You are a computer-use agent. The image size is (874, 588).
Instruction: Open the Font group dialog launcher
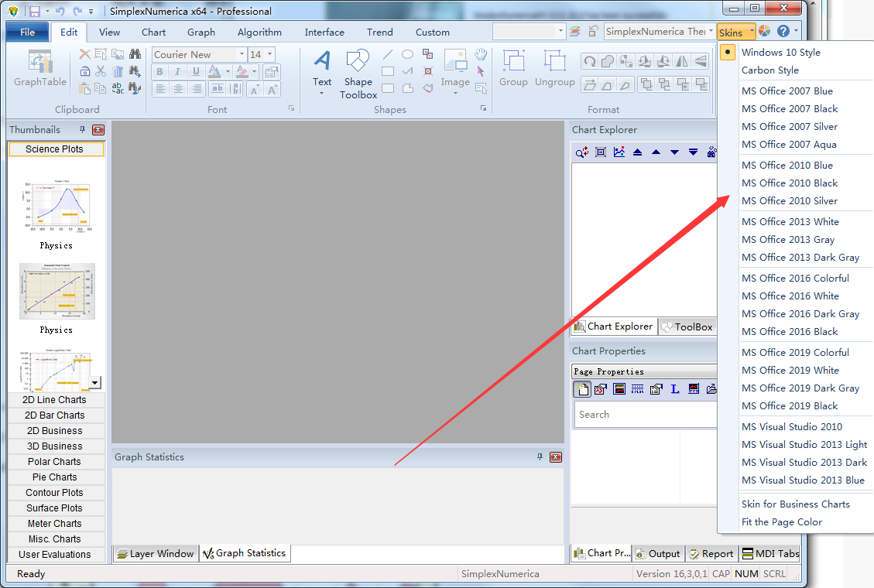point(292,108)
